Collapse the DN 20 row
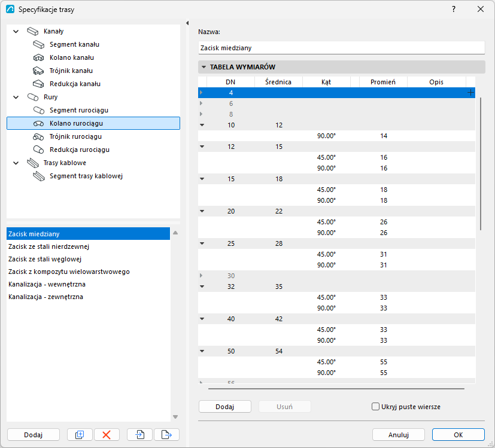The height and width of the screenshot is (448, 495). [202, 211]
